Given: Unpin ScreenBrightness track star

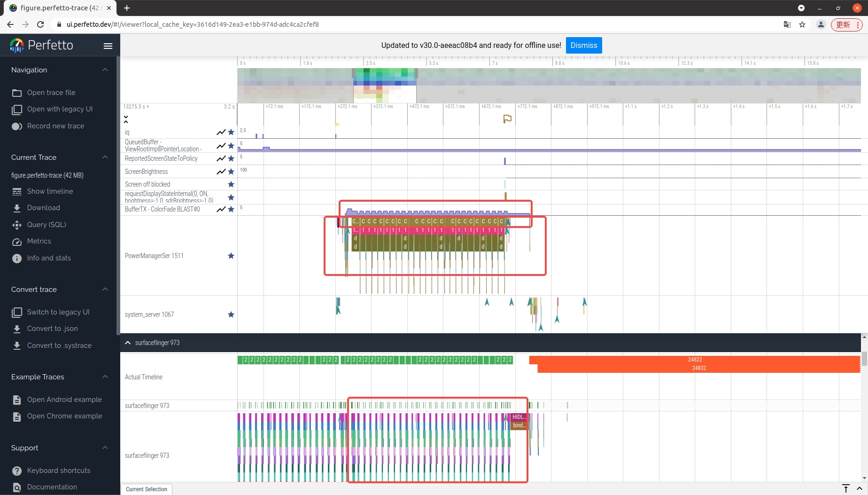Looking at the screenshot, I should click(231, 172).
